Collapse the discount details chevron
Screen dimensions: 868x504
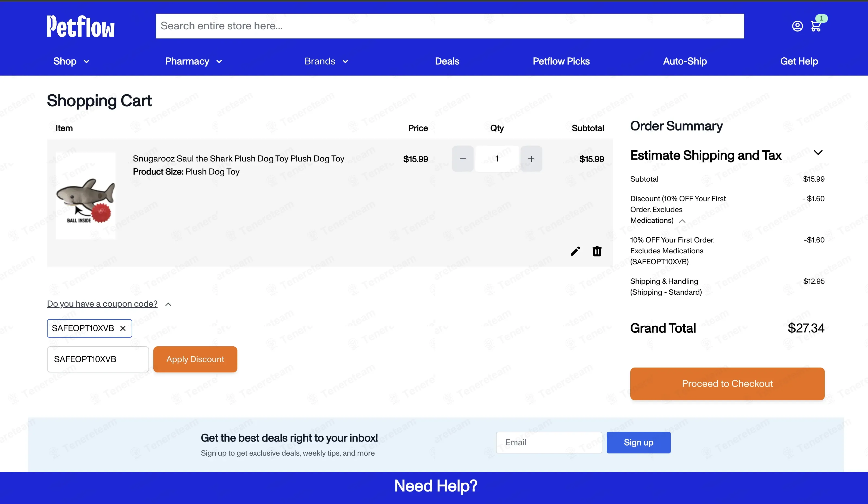682,221
